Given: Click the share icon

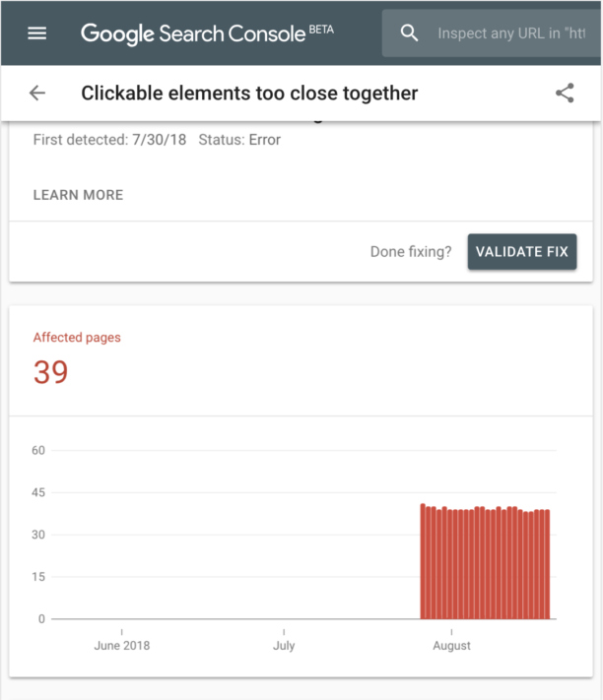Looking at the screenshot, I should pos(565,94).
